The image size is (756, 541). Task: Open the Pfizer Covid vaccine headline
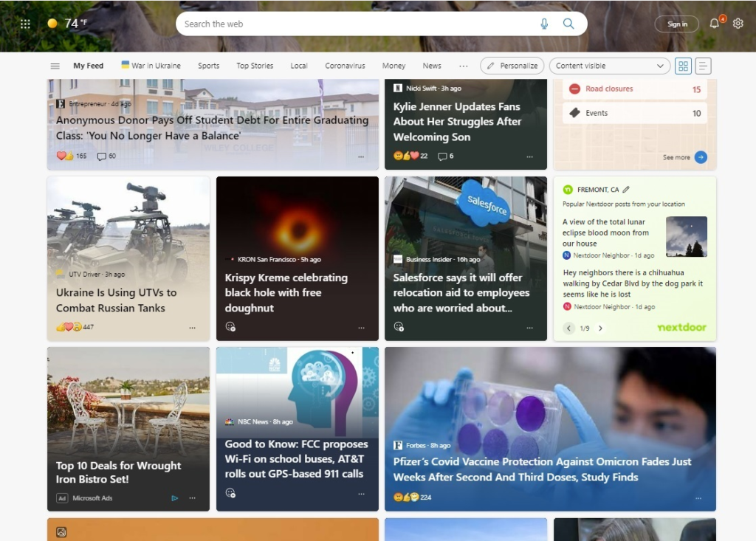click(542, 469)
